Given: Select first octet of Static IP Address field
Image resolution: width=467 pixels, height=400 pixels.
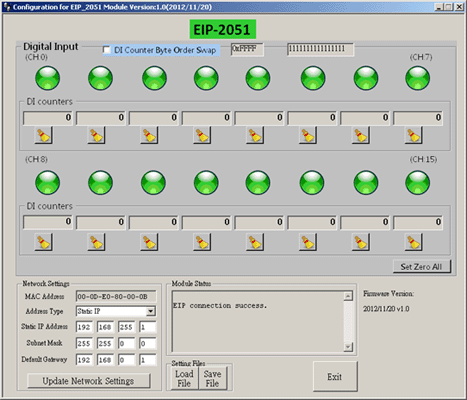Looking at the screenshot, I should pos(84,327).
